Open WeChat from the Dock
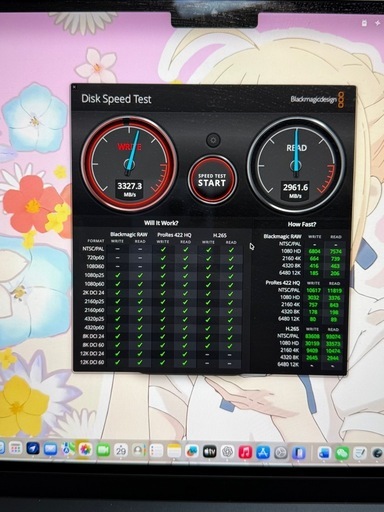Screen dimensions: 384x512 (342, 454)
